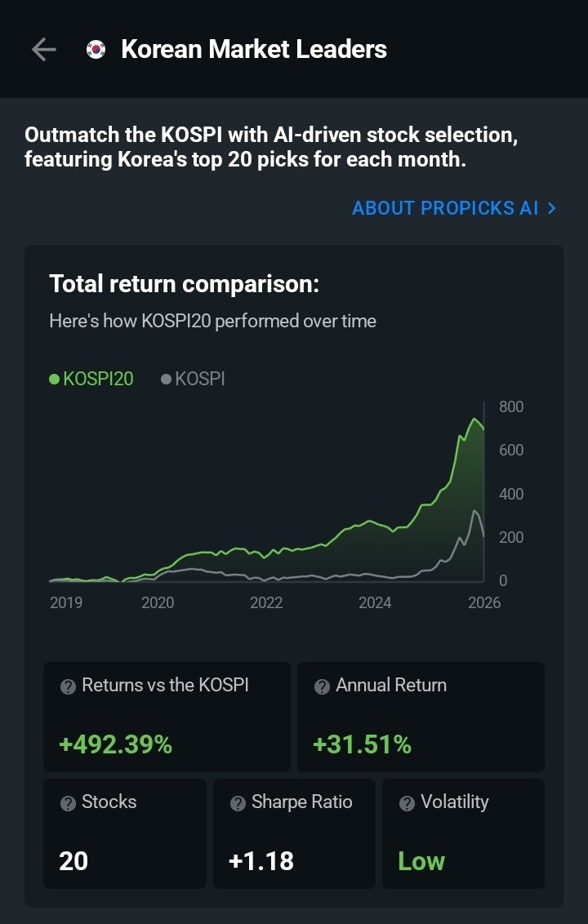Select the Annual Return +31.51% card

pyautogui.click(x=421, y=717)
